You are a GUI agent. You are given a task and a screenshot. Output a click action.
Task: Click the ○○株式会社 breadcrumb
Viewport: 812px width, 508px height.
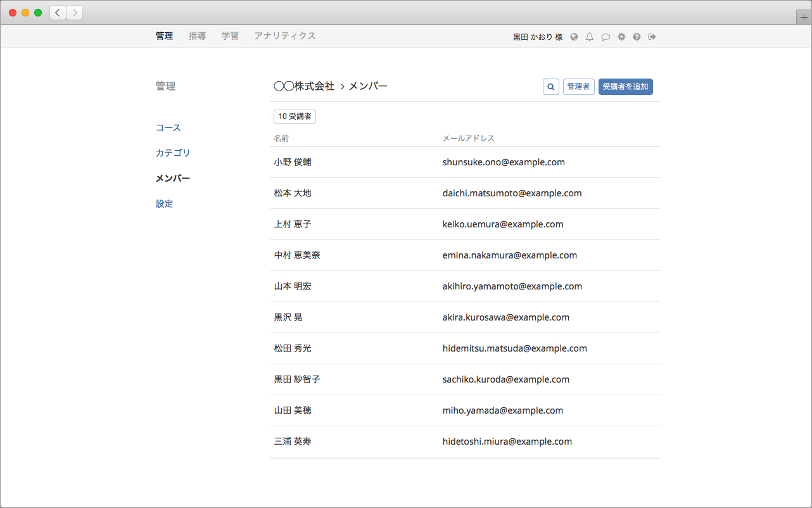(x=304, y=86)
